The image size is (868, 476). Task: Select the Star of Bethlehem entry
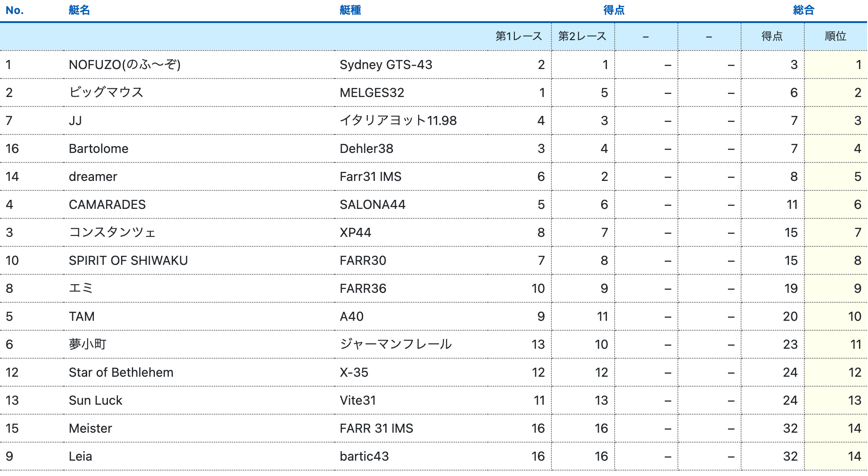click(121, 372)
